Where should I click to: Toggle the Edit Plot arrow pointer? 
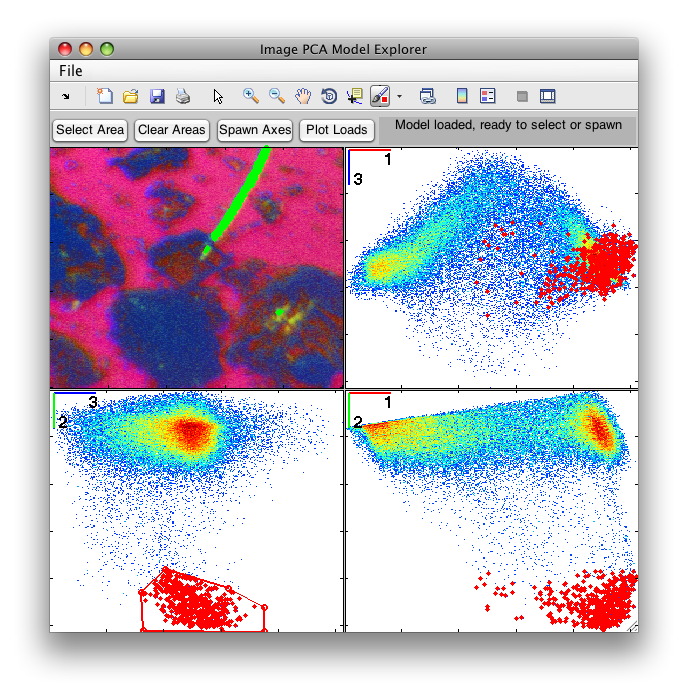(218, 97)
